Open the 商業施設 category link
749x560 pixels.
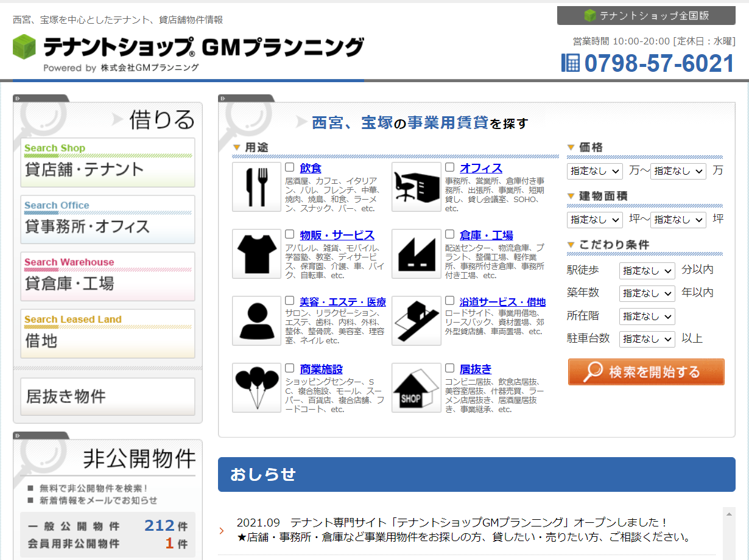pos(322,369)
